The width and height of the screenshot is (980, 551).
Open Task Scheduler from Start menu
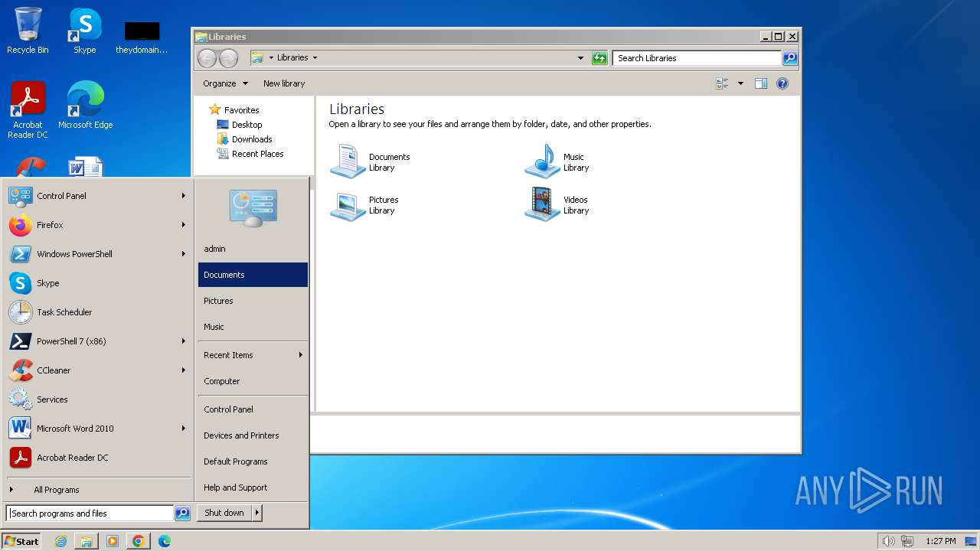click(98, 312)
